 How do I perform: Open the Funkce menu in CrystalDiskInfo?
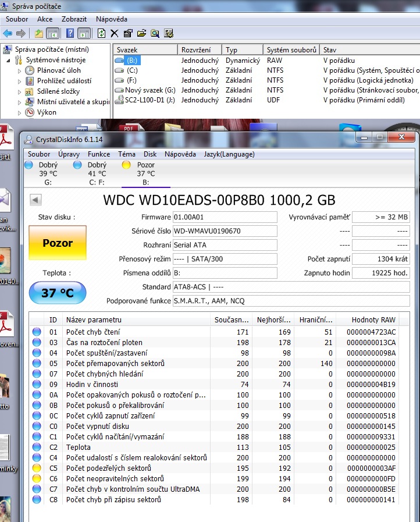tap(99, 154)
